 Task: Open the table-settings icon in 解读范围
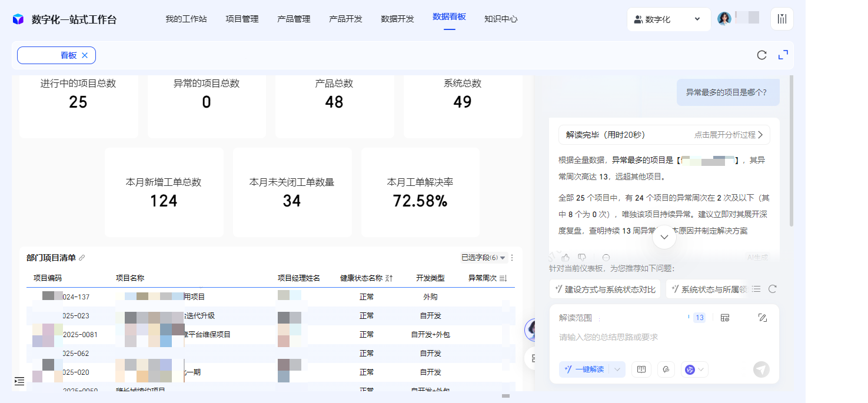725,318
